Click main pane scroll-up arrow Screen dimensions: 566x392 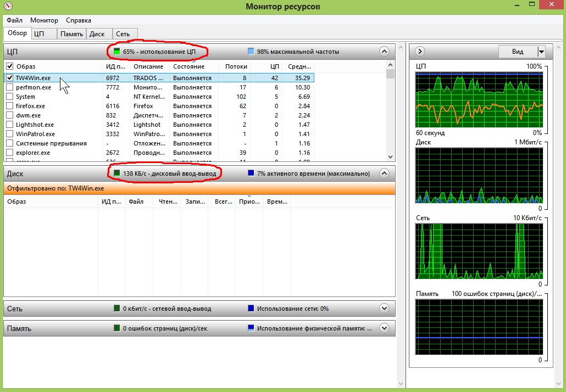[x=401, y=47]
